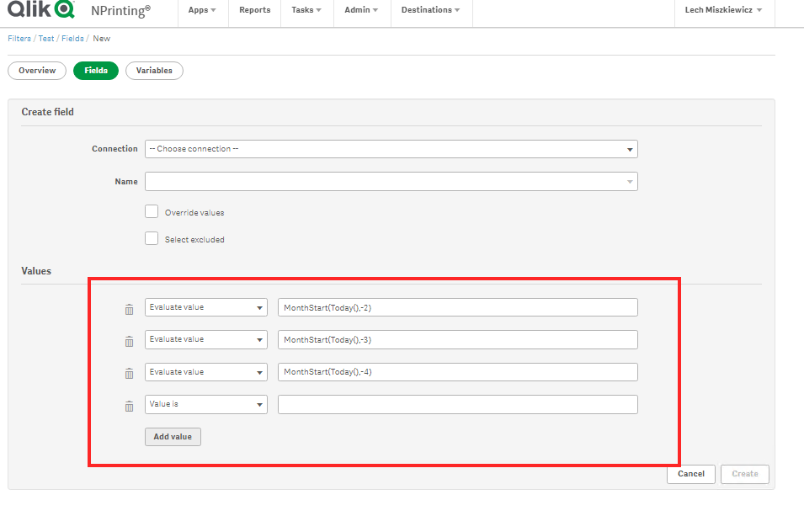This screenshot has width=804, height=532.
Task: Switch to the Overview tab
Action: [37, 71]
